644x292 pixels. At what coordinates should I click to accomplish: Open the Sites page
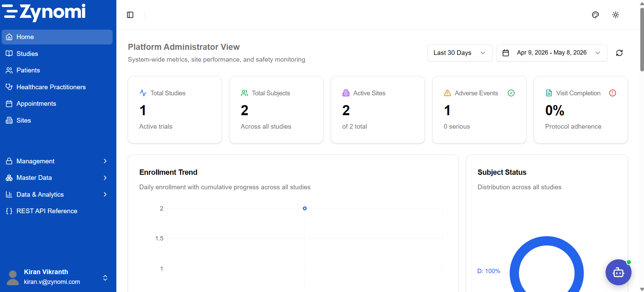click(57, 120)
